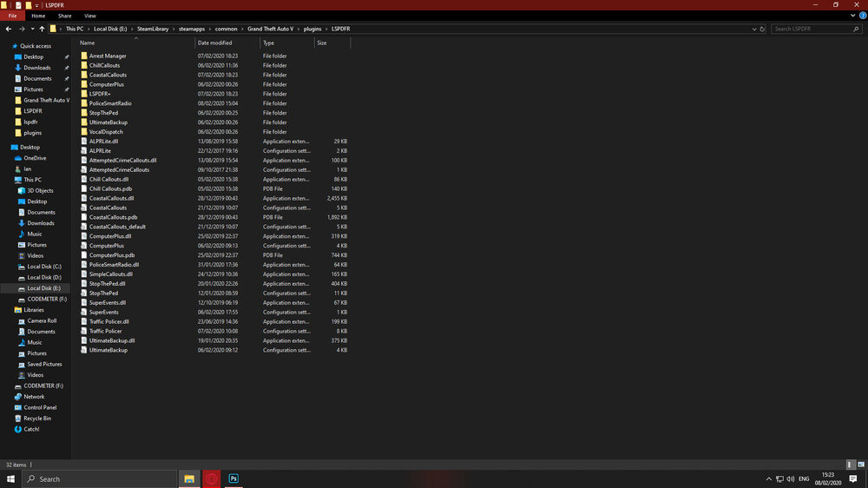Refresh the LSPDFR folder view
This screenshot has width=868, height=488.
(762, 29)
